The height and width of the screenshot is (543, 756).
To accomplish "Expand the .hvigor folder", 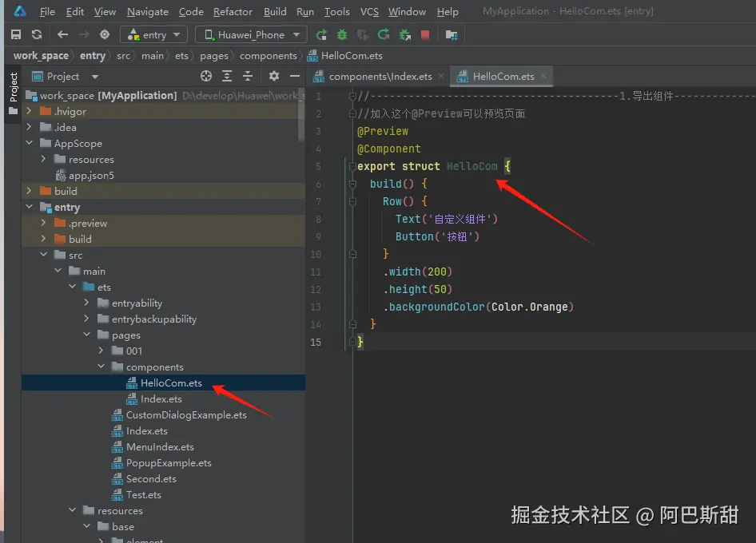I will click(29, 111).
